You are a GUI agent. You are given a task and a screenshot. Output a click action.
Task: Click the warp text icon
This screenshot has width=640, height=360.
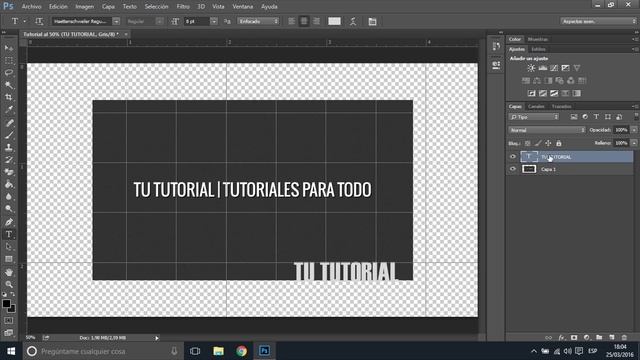[x=353, y=21]
